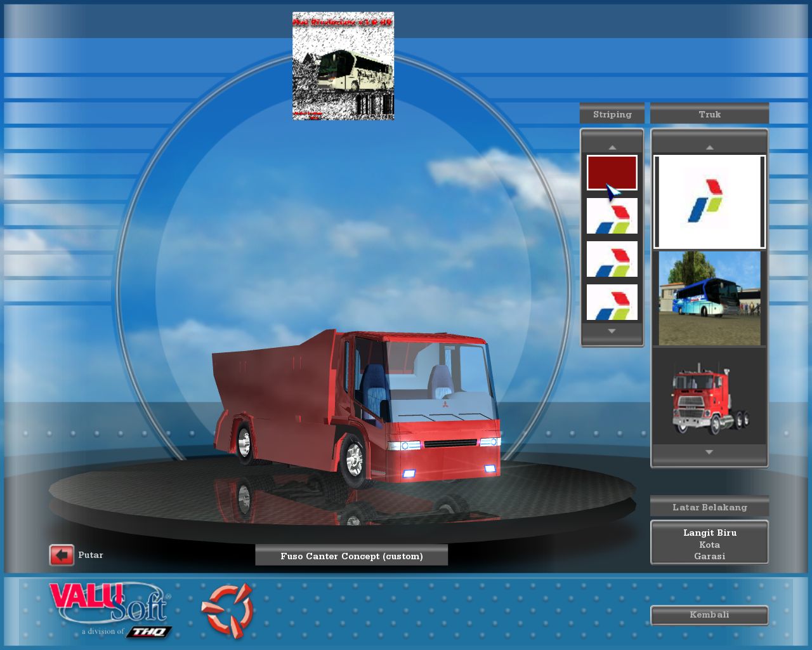Screen dimensions: 812x650
Task: Select the solid dark red striping swatch
Action: [612, 172]
